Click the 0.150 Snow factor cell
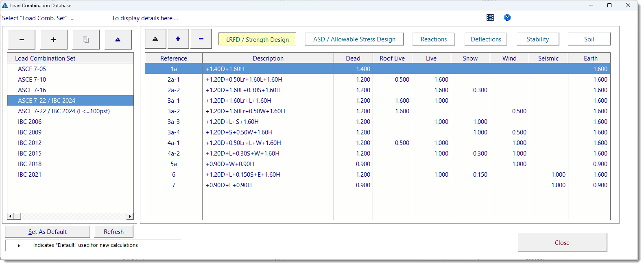 (470, 175)
